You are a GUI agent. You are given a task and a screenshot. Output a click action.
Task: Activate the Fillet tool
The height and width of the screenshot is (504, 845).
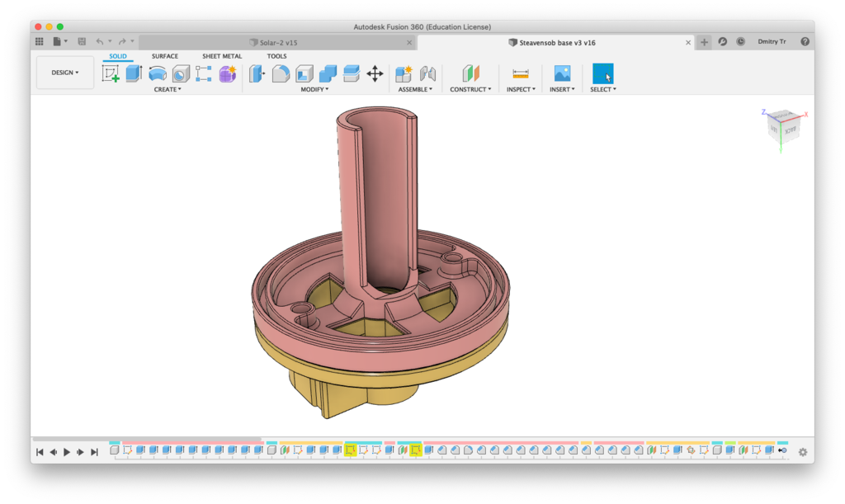(281, 73)
